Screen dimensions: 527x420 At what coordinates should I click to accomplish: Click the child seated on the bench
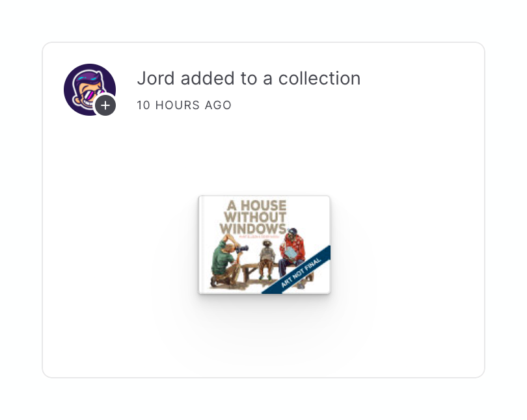coord(267,259)
